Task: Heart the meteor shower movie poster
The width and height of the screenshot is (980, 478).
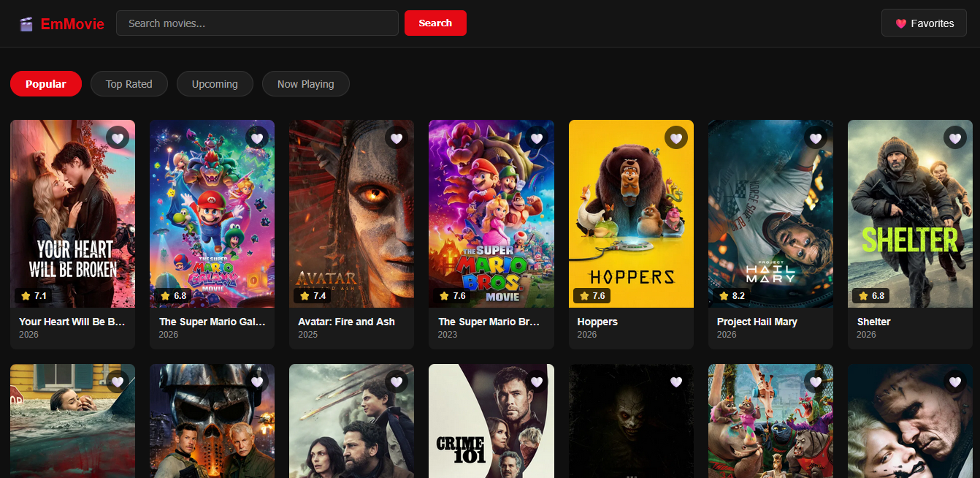Action: click(x=397, y=382)
